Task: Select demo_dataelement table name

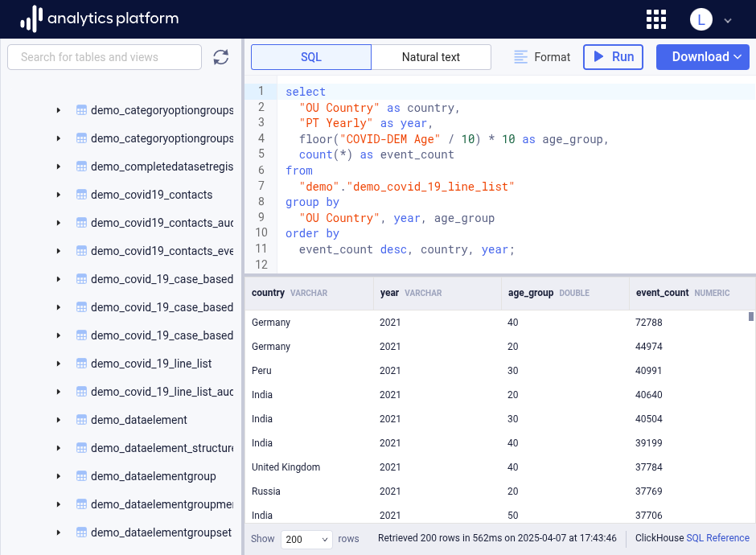Action: point(139,420)
